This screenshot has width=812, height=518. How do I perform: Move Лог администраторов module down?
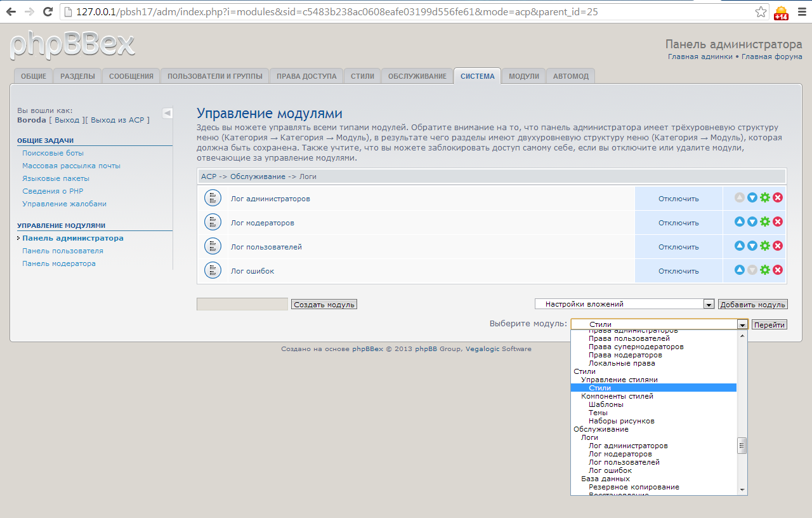[752, 197]
